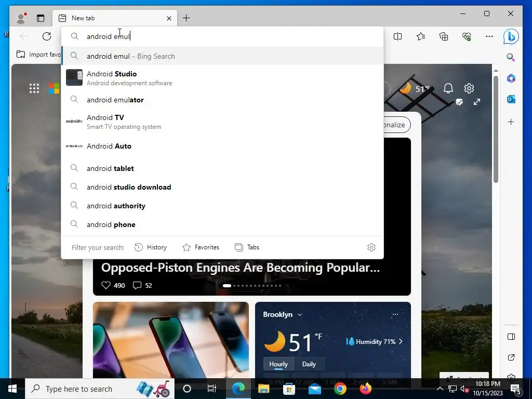Launch Firefox from taskbar
This screenshot has height=399, width=532.
pos(365,389)
